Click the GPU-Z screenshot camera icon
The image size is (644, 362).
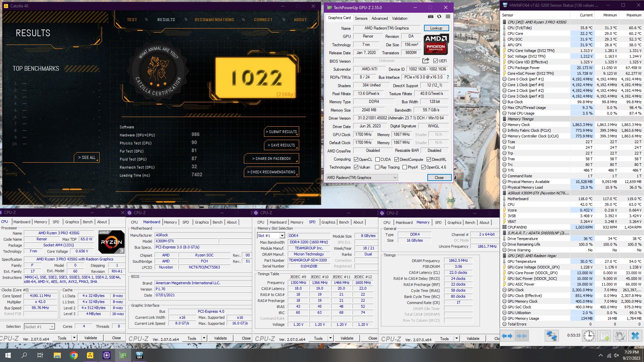click(x=431, y=16)
